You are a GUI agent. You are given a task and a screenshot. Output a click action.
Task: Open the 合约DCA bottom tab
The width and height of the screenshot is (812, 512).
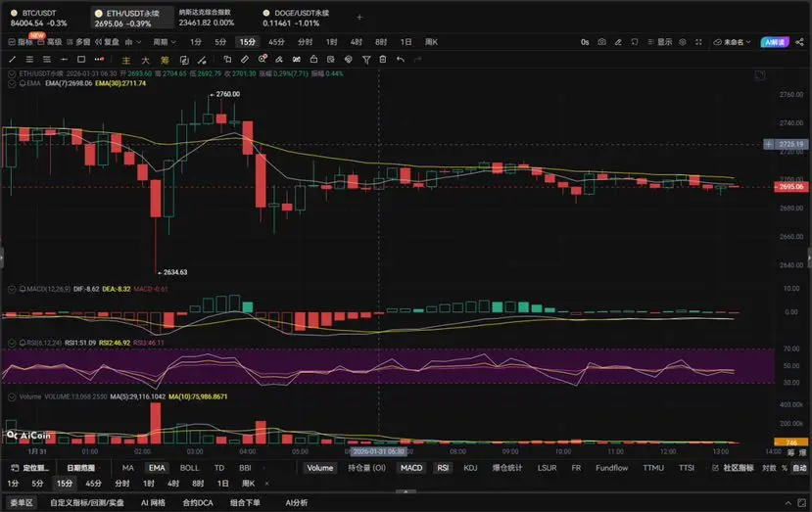click(198, 502)
